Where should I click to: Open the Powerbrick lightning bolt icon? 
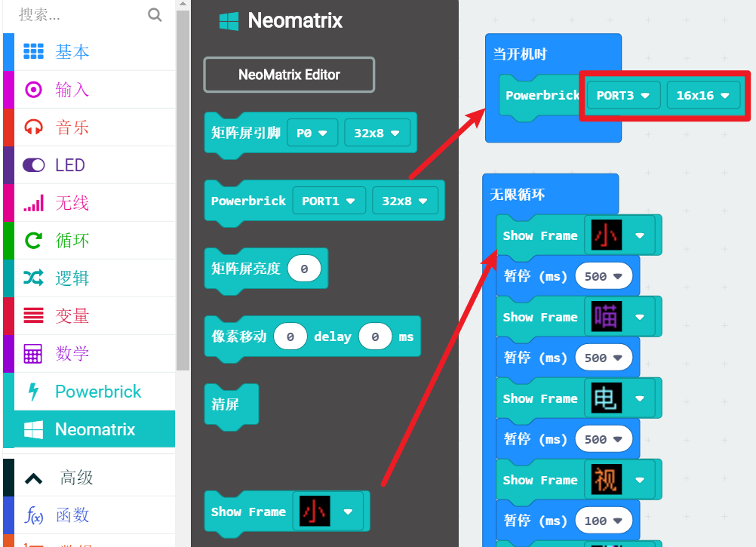click(33, 392)
